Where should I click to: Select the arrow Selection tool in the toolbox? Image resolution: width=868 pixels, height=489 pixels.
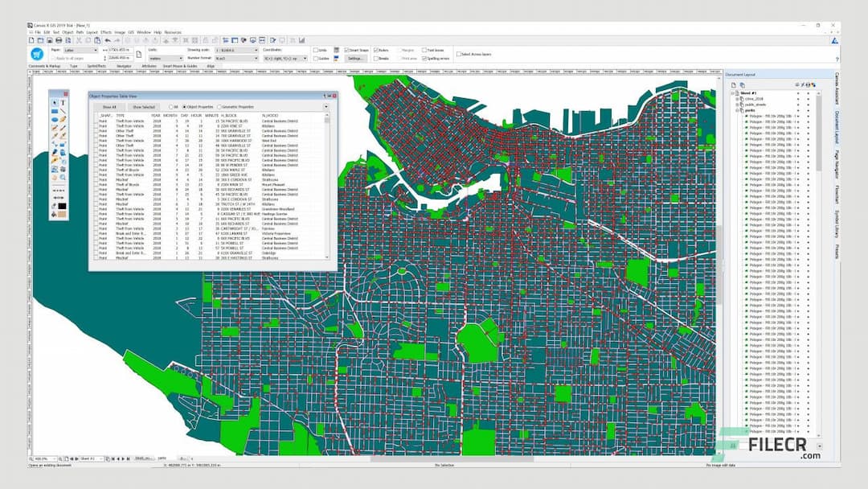point(55,102)
